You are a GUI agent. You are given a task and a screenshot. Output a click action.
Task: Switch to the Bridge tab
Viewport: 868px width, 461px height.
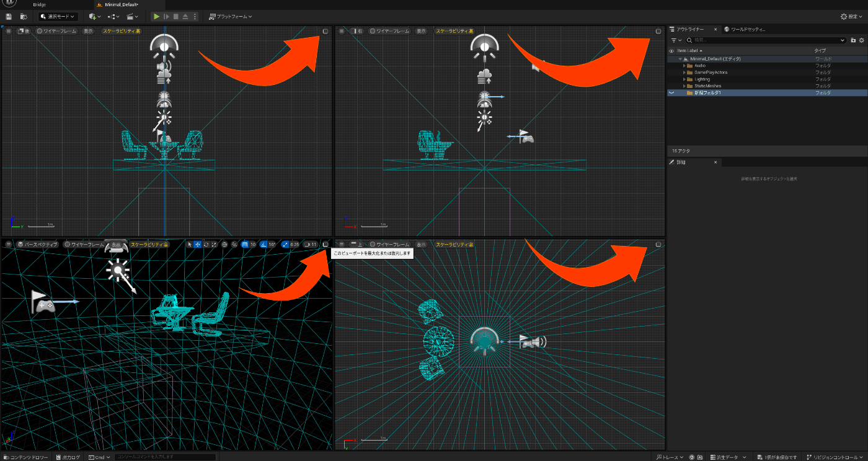[39, 4]
